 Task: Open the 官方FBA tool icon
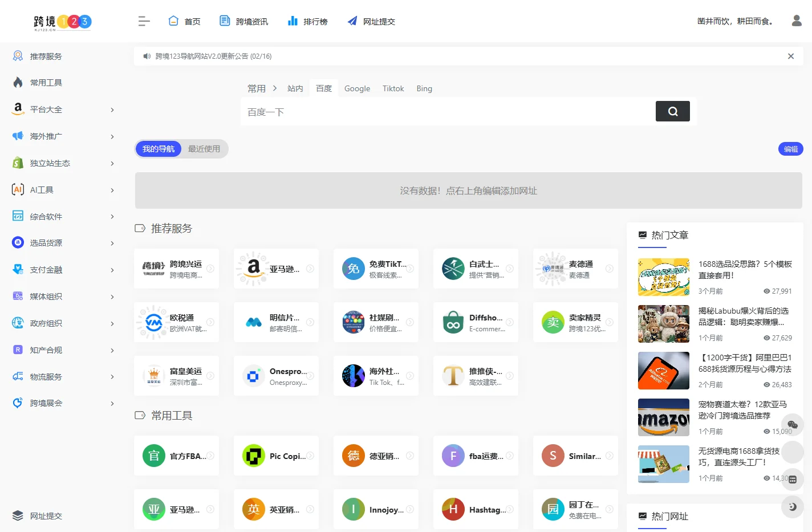154,456
